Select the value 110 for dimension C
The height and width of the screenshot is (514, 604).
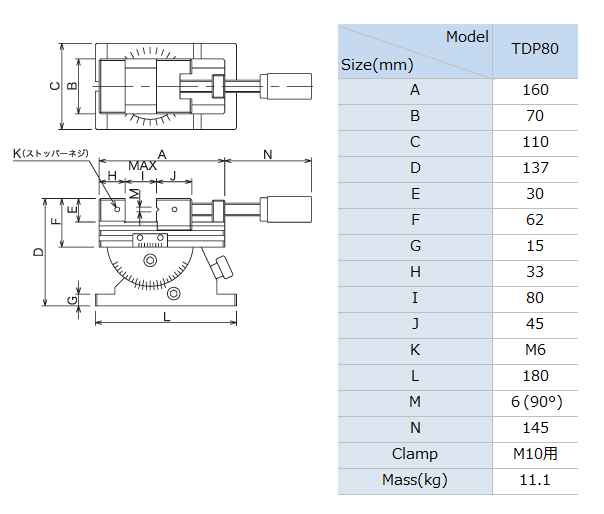tap(535, 142)
